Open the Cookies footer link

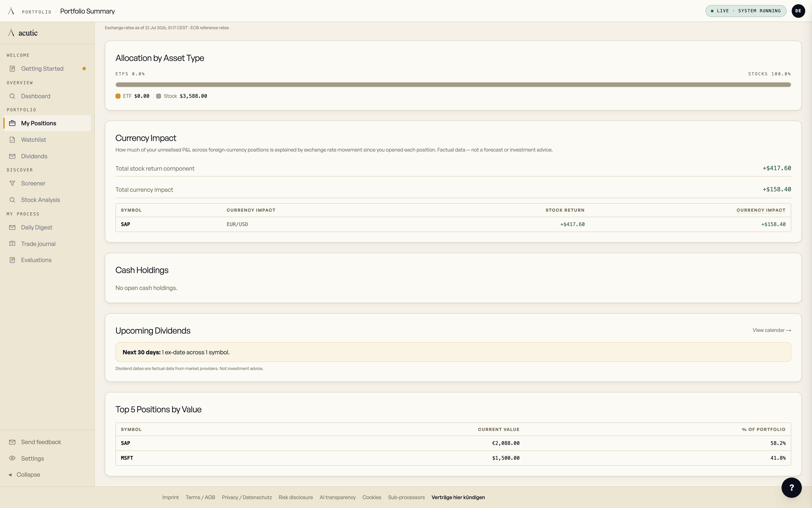(x=372, y=497)
